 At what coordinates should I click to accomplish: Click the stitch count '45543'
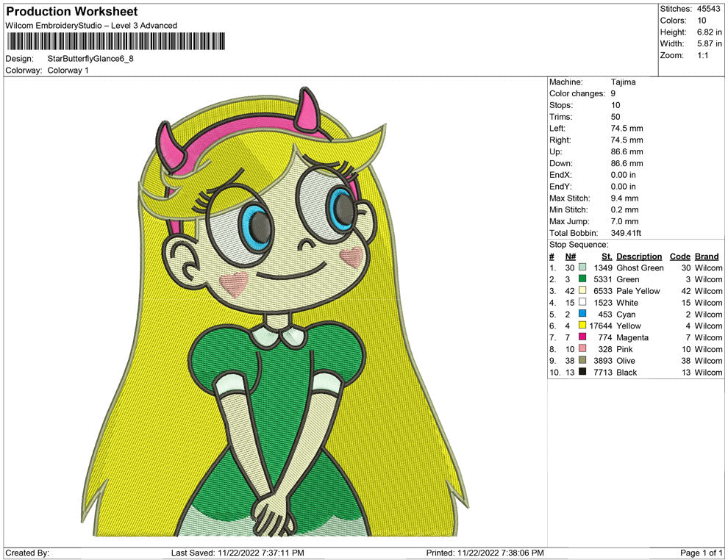708,9
